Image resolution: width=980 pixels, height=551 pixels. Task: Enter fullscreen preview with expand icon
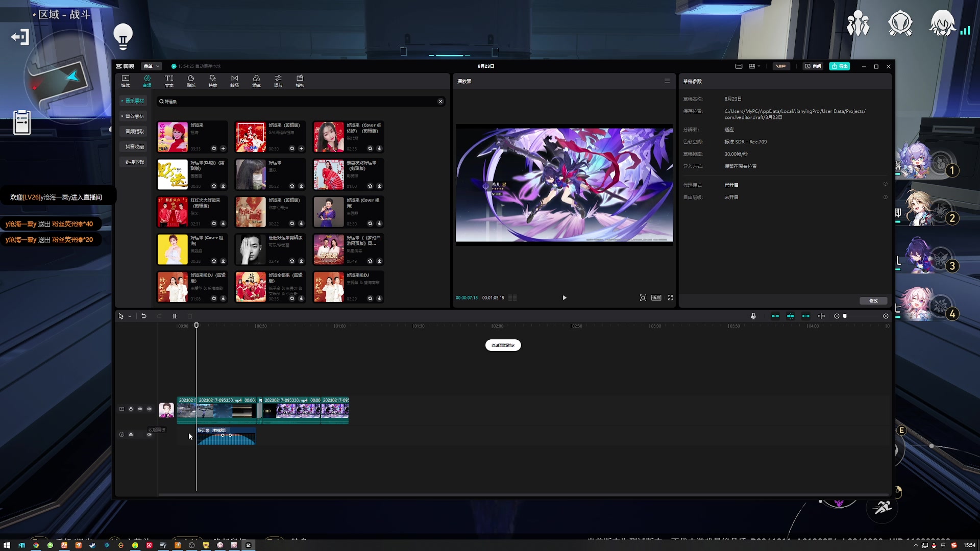tap(670, 298)
